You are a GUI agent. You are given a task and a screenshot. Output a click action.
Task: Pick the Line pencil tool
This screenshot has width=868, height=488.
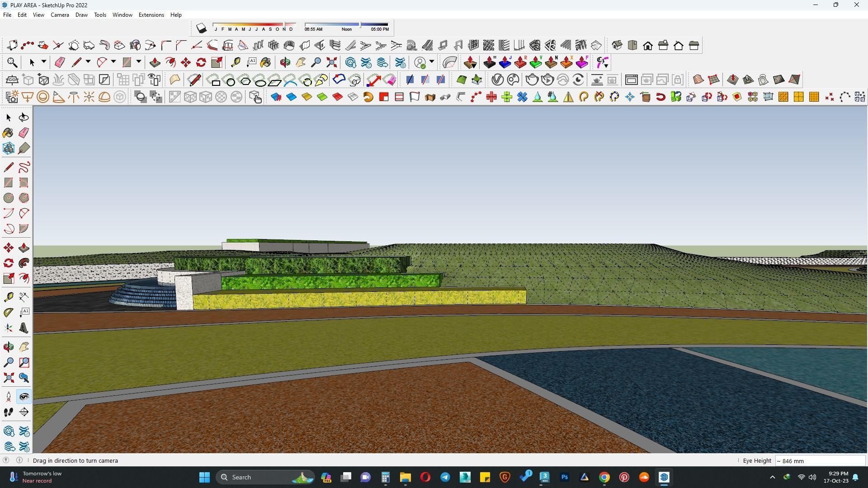pos(8,167)
